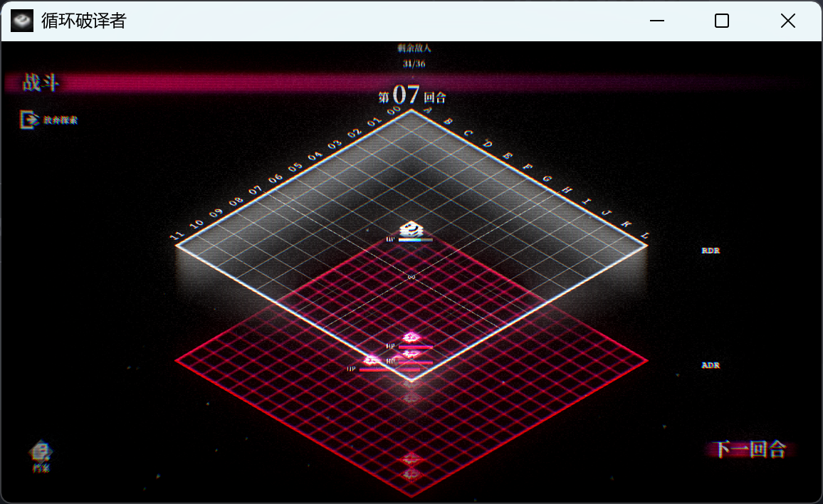Click the RDR layer label
The height and width of the screenshot is (504, 823).
pos(710,251)
